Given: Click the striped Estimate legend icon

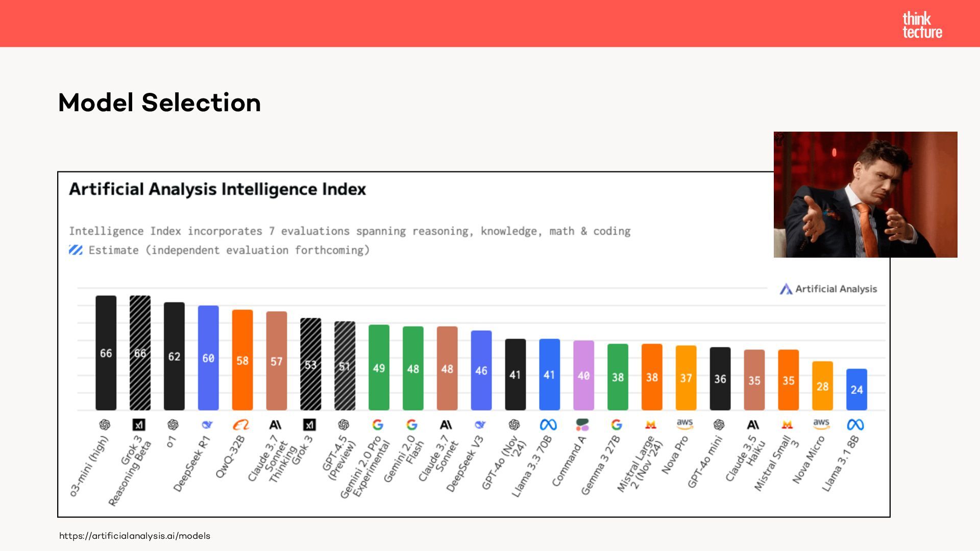Looking at the screenshot, I should pyautogui.click(x=76, y=250).
